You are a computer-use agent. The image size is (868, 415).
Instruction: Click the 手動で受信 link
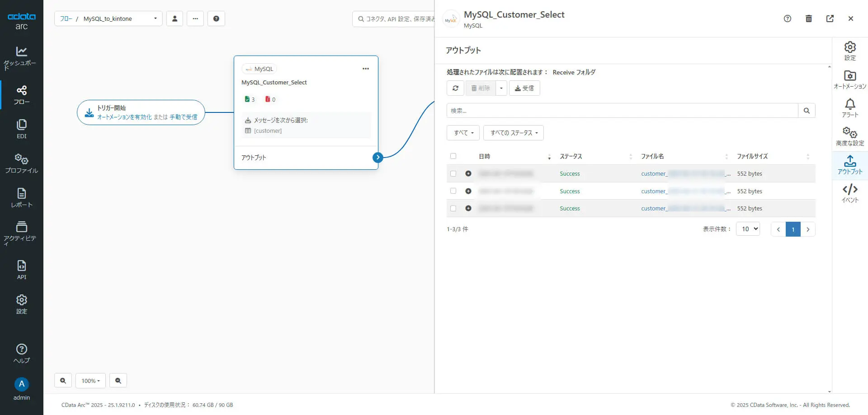click(183, 117)
